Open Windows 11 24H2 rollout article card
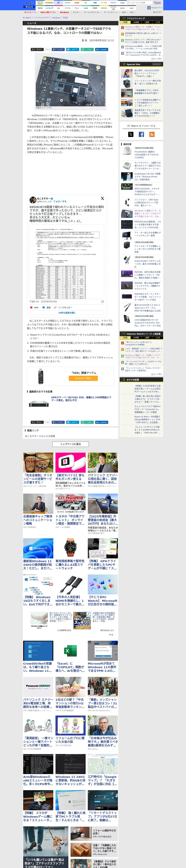 click(38, 554)
